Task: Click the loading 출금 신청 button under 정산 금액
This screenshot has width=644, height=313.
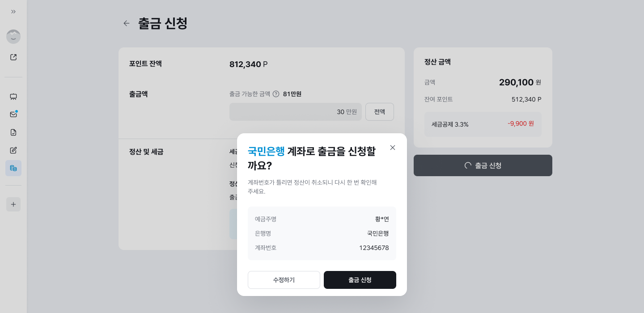Action: [483, 165]
